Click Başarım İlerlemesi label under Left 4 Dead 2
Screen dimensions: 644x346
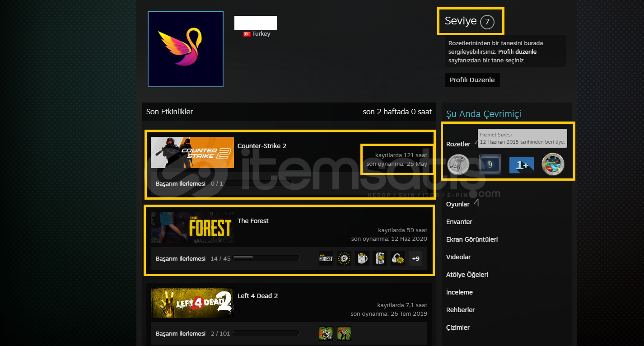[181, 334]
